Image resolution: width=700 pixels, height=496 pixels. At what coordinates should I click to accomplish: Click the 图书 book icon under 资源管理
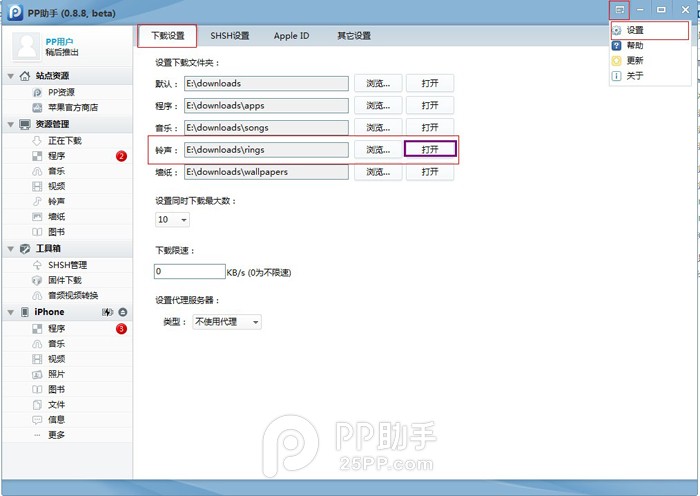(37, 232)
